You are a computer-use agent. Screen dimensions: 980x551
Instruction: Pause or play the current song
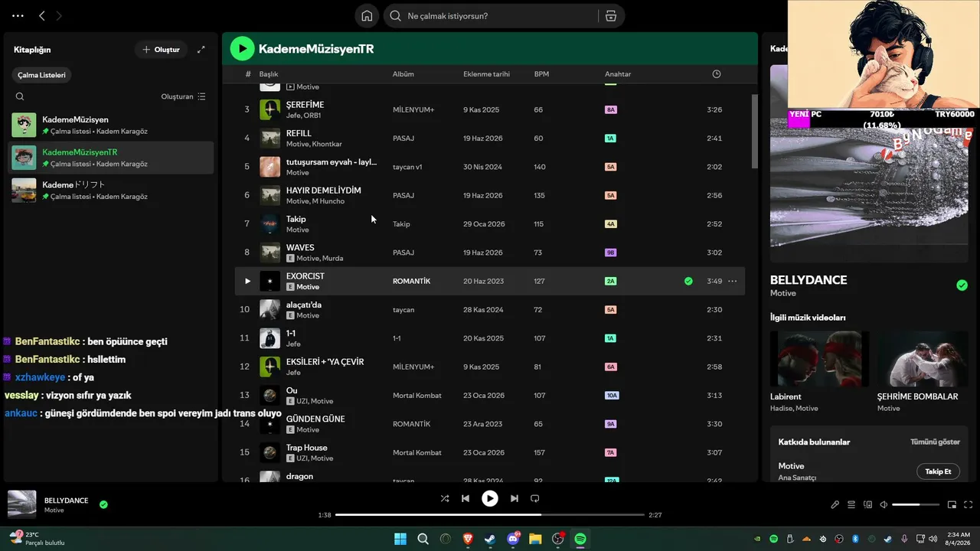(490, 498)
